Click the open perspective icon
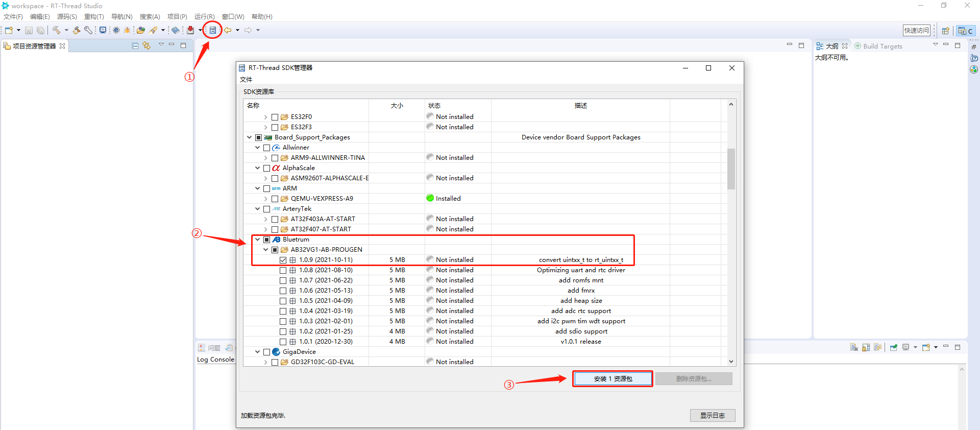Viewport: 980px width, 430px height. [x=945, y=31]
